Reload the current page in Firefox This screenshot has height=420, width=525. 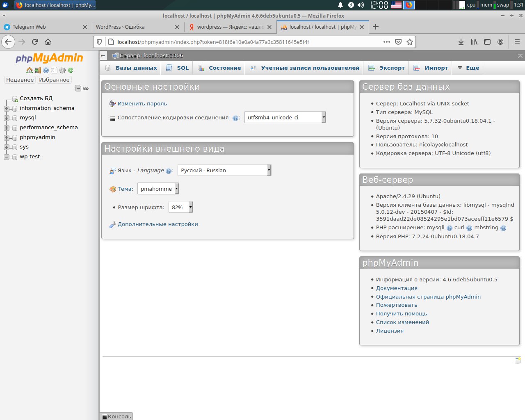[35, 42]
